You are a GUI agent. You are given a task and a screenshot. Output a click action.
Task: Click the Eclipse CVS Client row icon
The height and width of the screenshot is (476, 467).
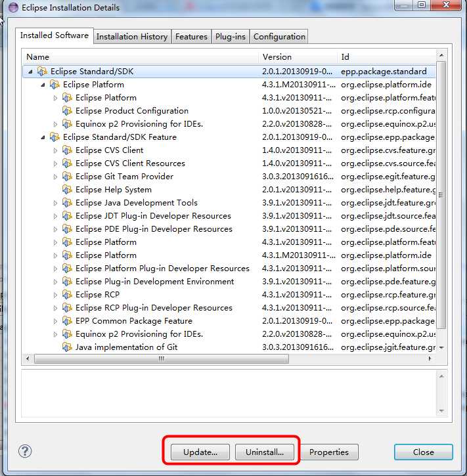pyautogui.click(x=67, y=150)
